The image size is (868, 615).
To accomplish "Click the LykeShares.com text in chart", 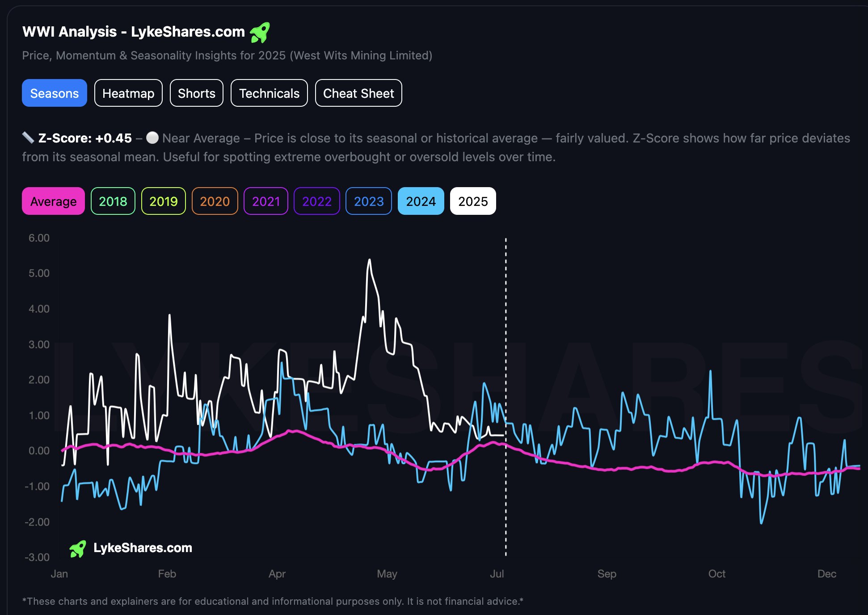I will coord(143,548).
